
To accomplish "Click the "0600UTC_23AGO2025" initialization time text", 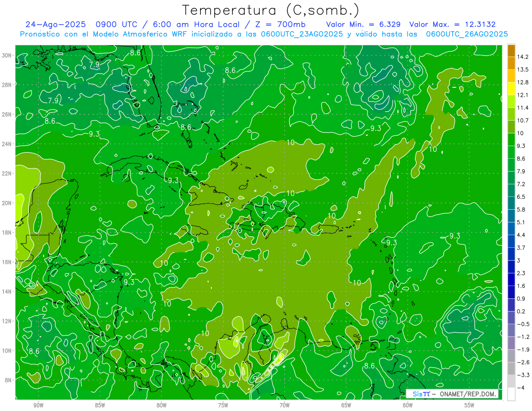I will [x=301, y=34].
